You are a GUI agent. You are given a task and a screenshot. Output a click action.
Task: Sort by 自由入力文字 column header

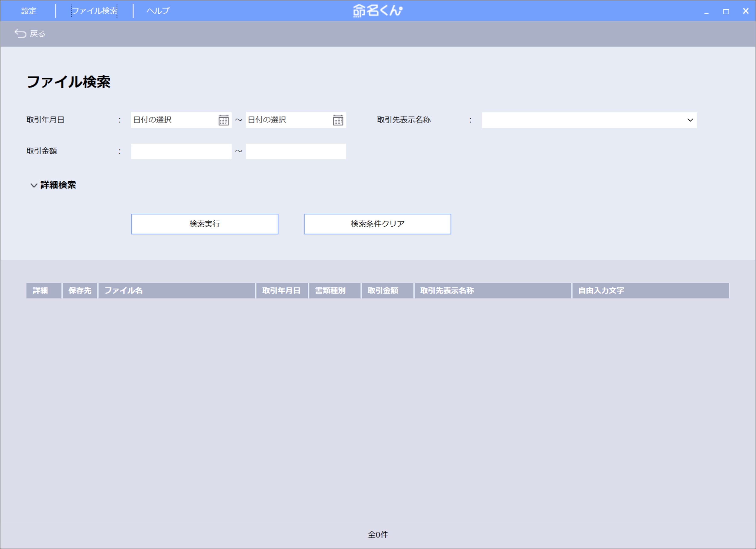coord(651,291)
